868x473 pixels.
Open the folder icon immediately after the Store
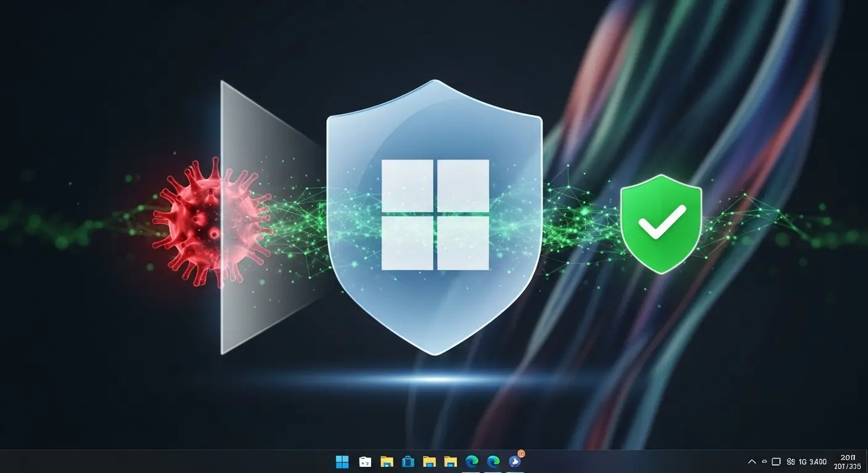pyautogui.click(x=429, y=461)
